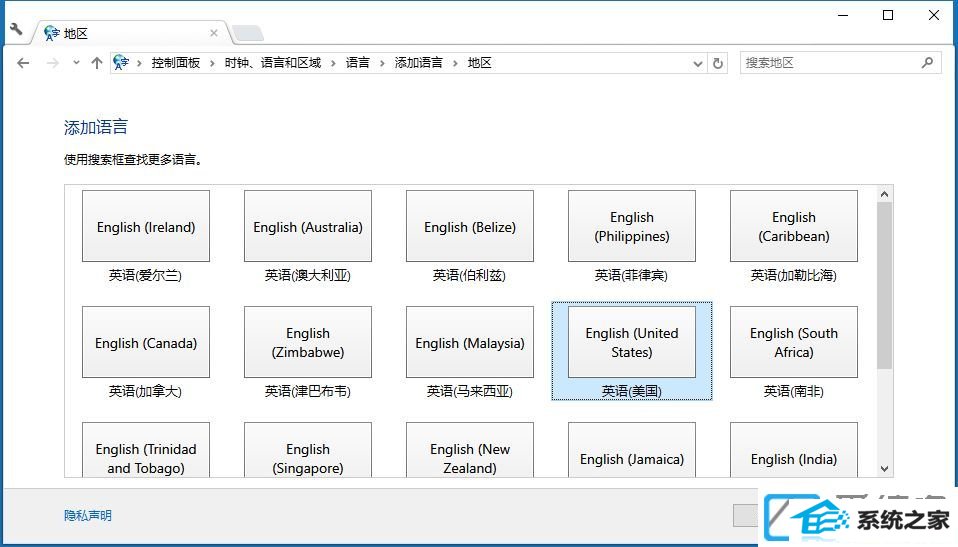Select English (Philippines) tile
Screen dimensions: 958x547
click(632, 226)
